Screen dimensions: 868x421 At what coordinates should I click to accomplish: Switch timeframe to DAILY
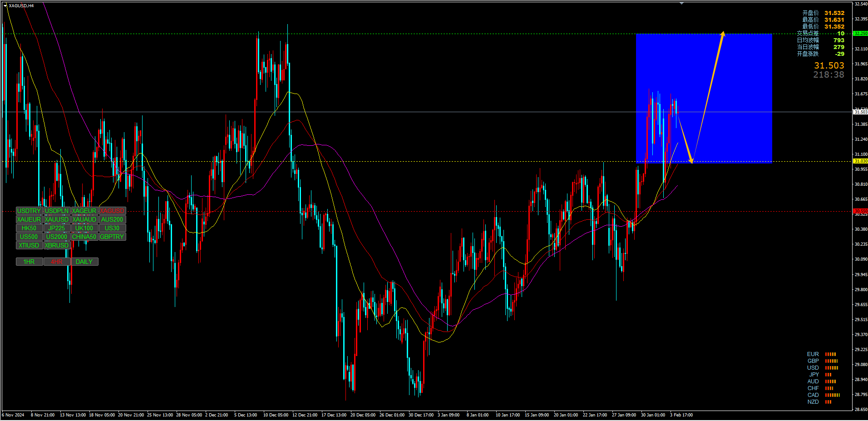pyautogui.click(x=84, y=262)
